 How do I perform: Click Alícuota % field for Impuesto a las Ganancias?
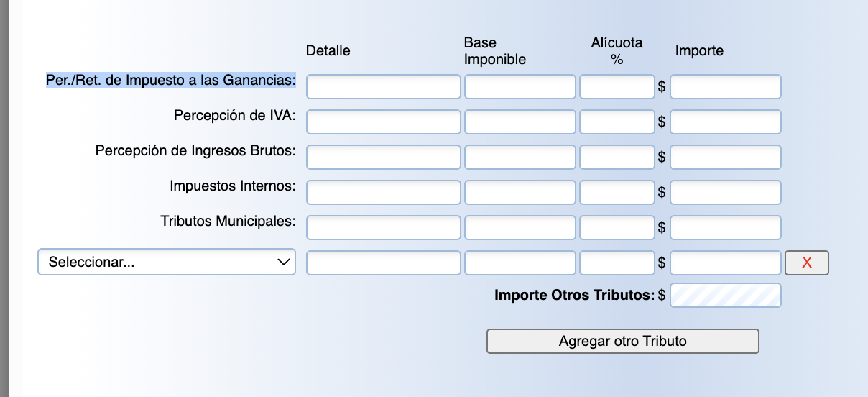(617, 87)
